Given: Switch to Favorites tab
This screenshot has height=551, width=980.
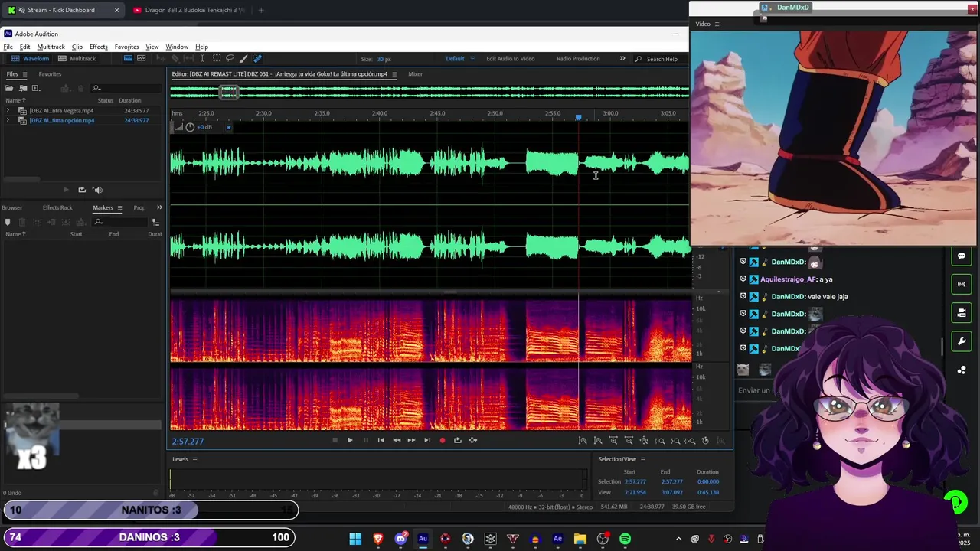Looking at the screenshot, I should (x=50, y=74).
